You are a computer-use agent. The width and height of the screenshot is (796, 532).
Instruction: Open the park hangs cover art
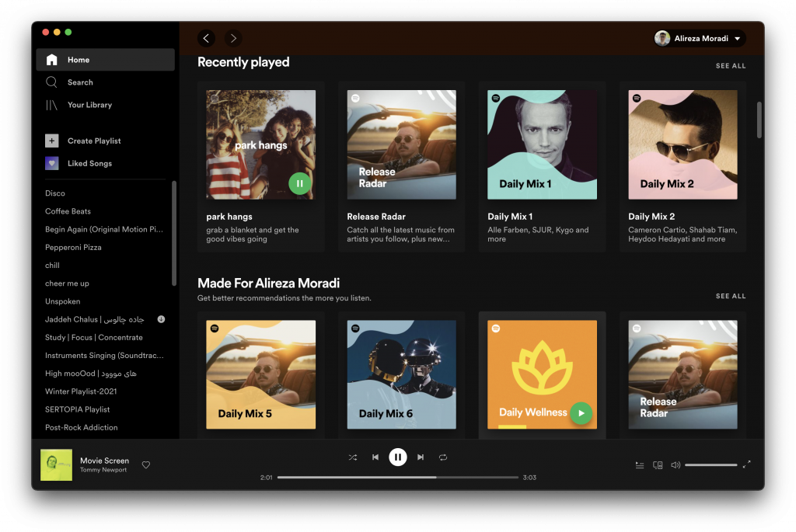pyautogui.click(x=260, y=144)
